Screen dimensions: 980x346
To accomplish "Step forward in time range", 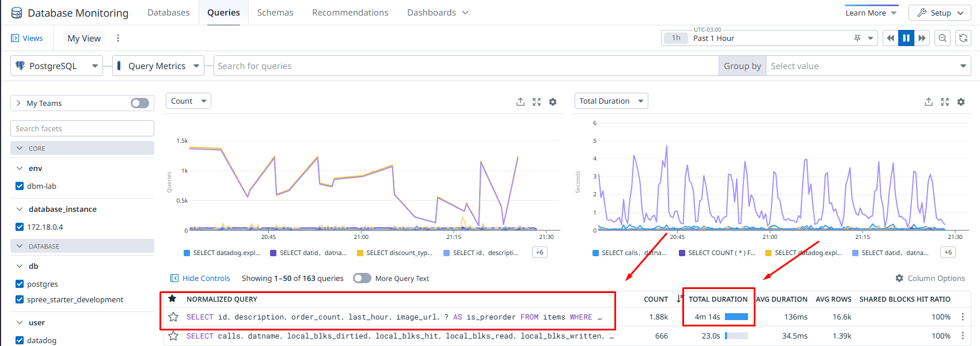I will (x=922, y=38).
